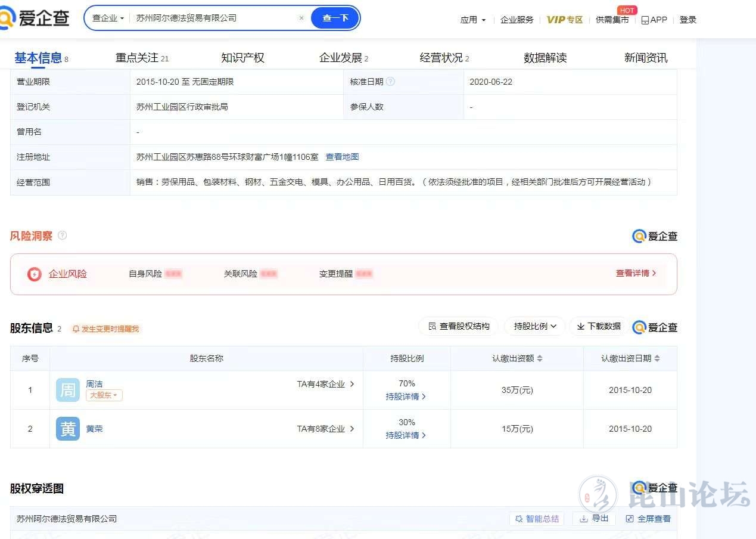Enable 发生变更时提醒我 notification
This screenshot has width=756, height=539.
(105, 329)
